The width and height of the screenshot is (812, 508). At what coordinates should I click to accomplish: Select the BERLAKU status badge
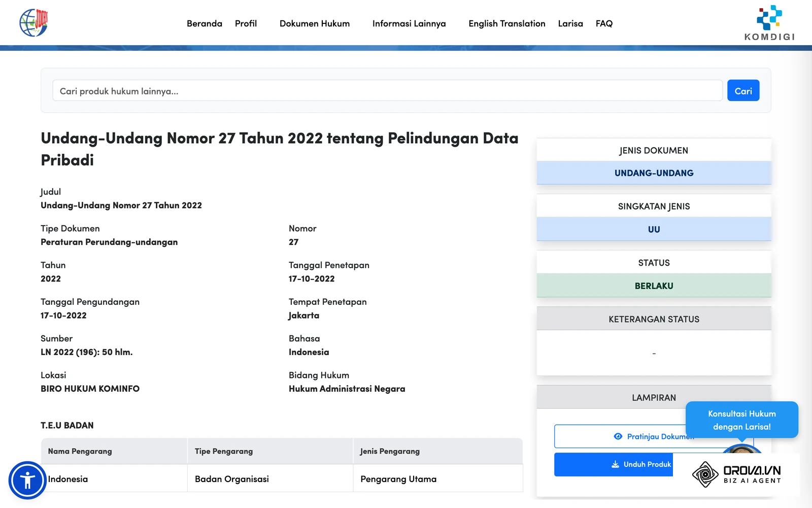[x=654, y=285]
